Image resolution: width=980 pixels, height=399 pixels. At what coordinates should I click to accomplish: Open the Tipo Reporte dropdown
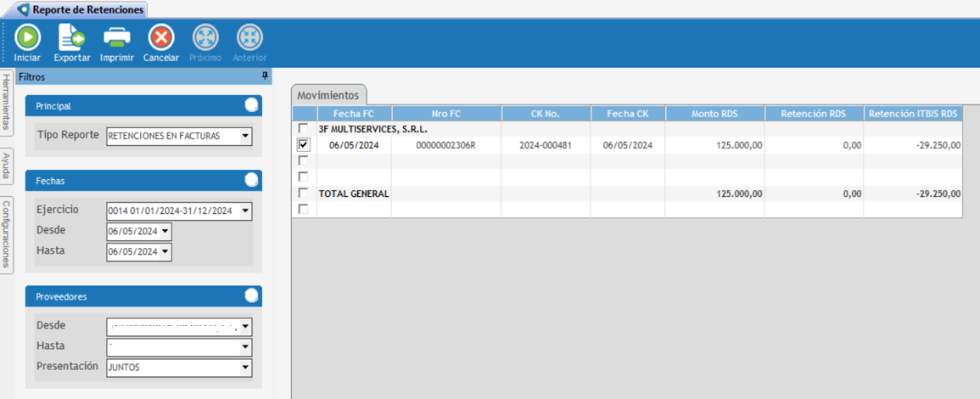245,136
